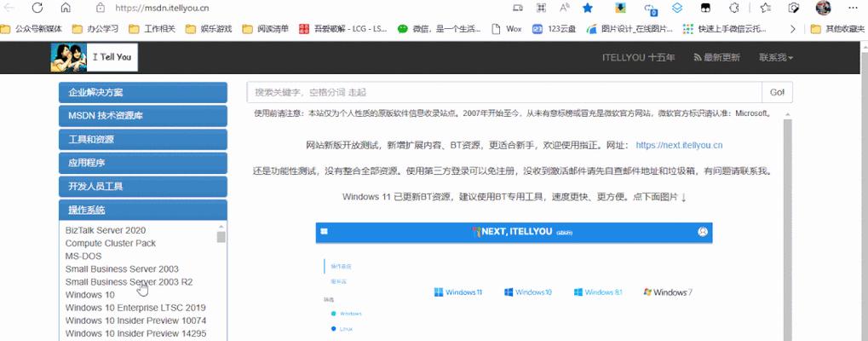
Task: Cast page with the device icon
Action: tap(518, 8)
